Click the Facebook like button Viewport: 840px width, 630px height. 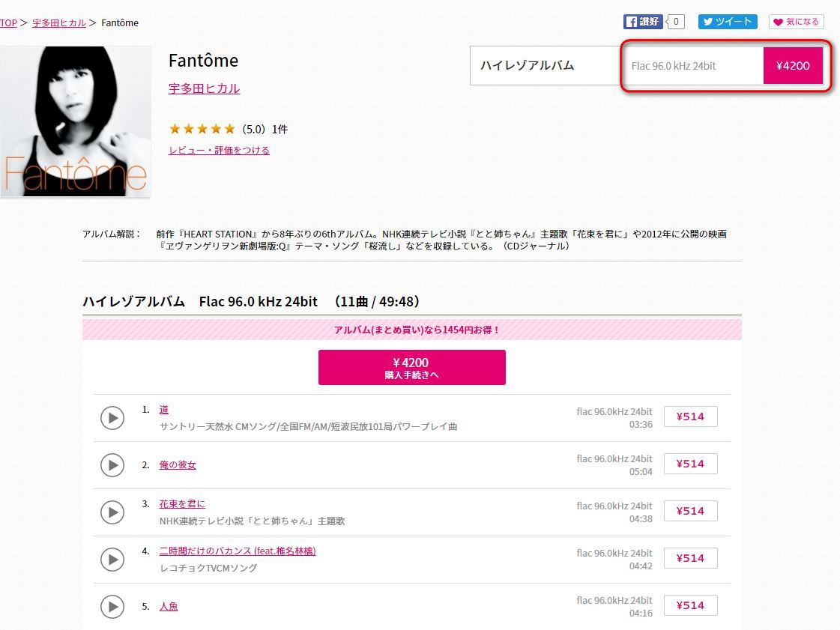pos(643,22)
